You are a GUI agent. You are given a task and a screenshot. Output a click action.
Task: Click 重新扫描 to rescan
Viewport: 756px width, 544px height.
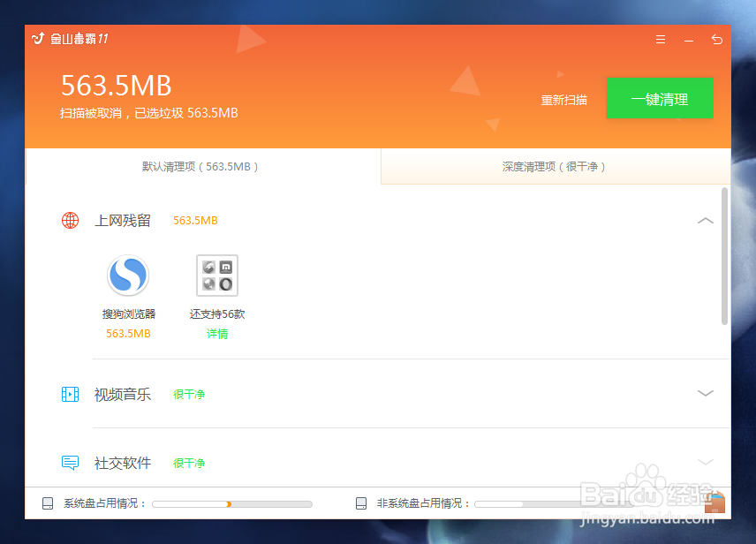[x=563, y=100]
